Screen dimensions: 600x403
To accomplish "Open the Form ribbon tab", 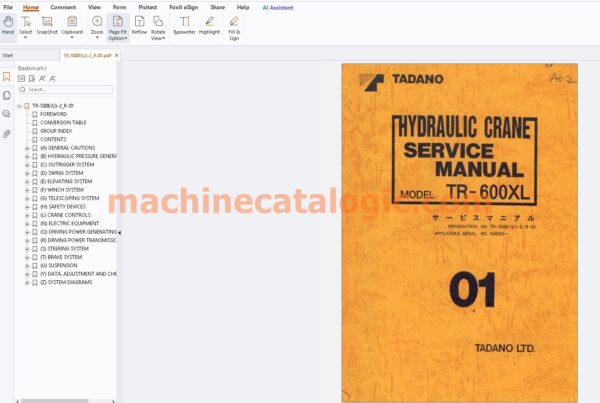I will (119, 7).
